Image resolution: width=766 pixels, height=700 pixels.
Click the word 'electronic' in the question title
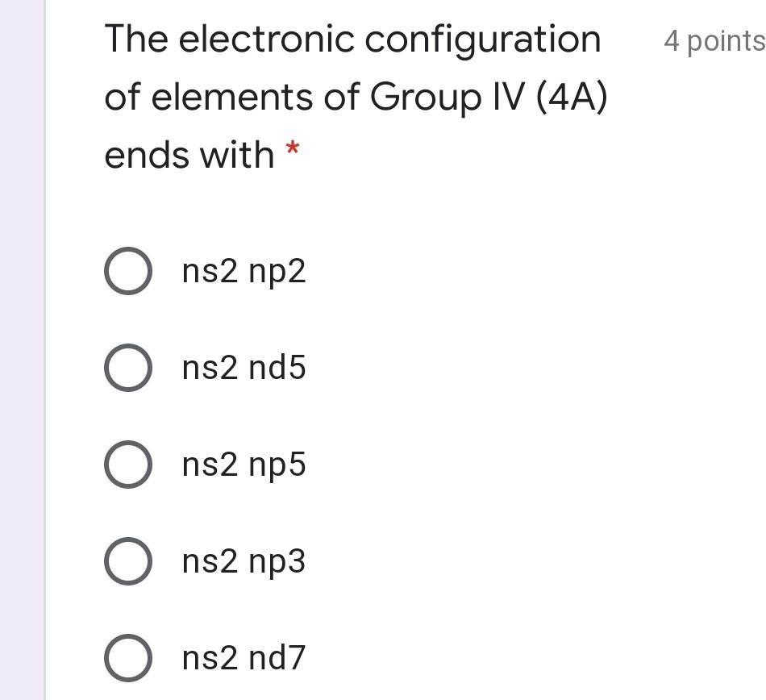click(266, 40)
